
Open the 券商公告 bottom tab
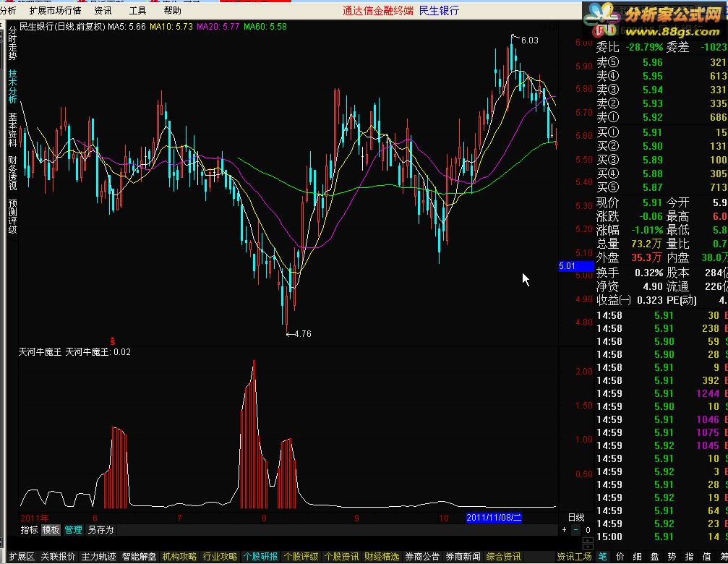422,557
